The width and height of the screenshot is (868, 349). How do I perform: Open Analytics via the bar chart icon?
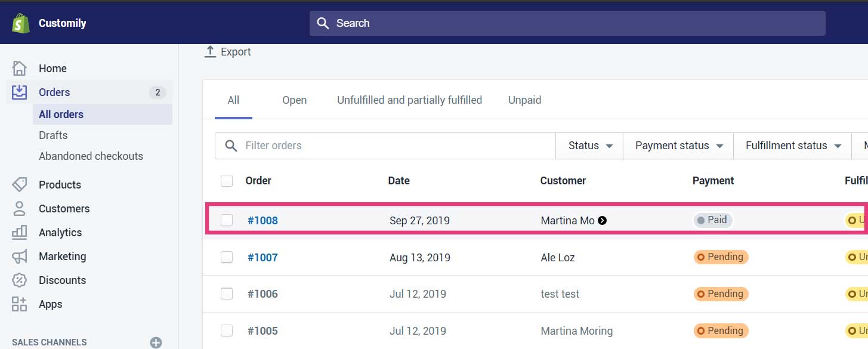pyautogui.click(x=20, y=232)
